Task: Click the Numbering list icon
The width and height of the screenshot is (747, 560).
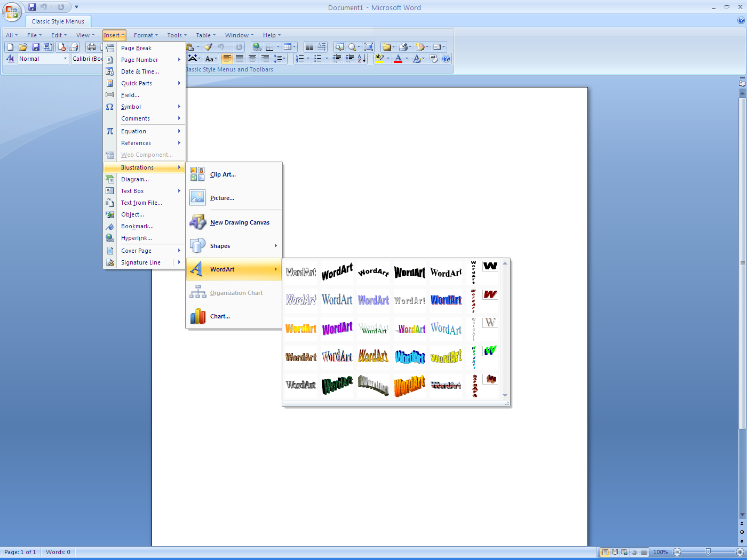Action: (x=300, y=59)
